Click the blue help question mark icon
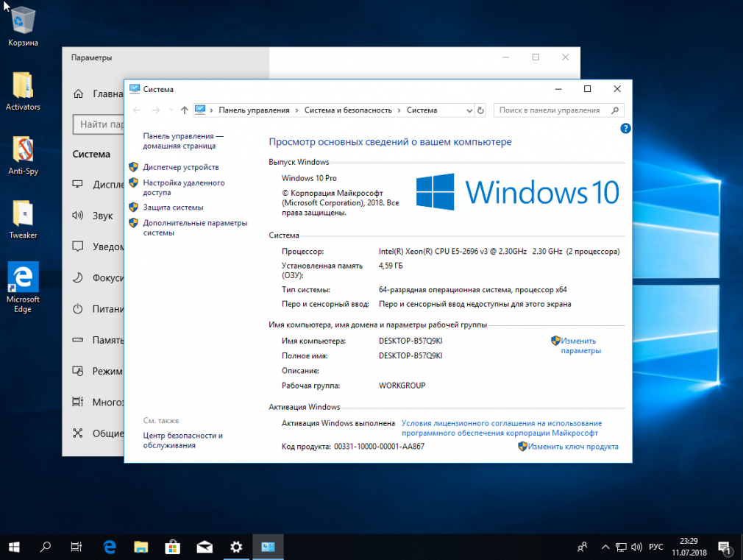 click(625, 129)
